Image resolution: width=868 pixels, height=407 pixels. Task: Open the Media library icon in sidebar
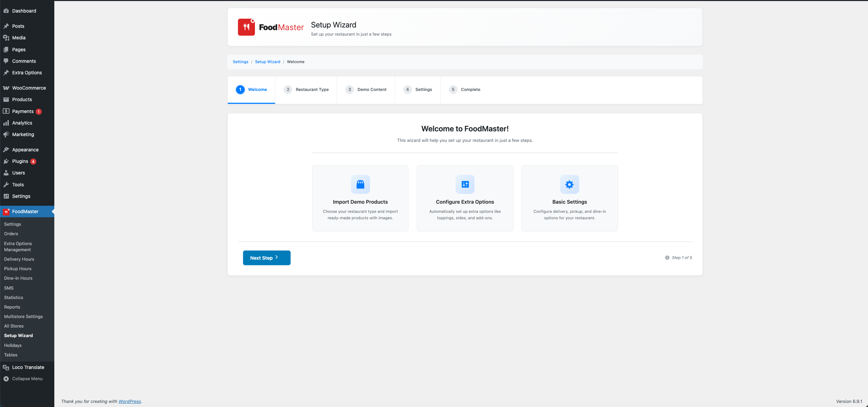[x=6, y=38]
